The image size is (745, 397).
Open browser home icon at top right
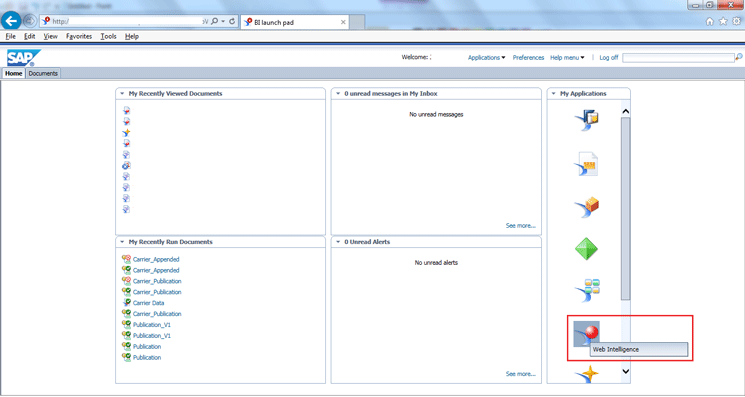710,21
